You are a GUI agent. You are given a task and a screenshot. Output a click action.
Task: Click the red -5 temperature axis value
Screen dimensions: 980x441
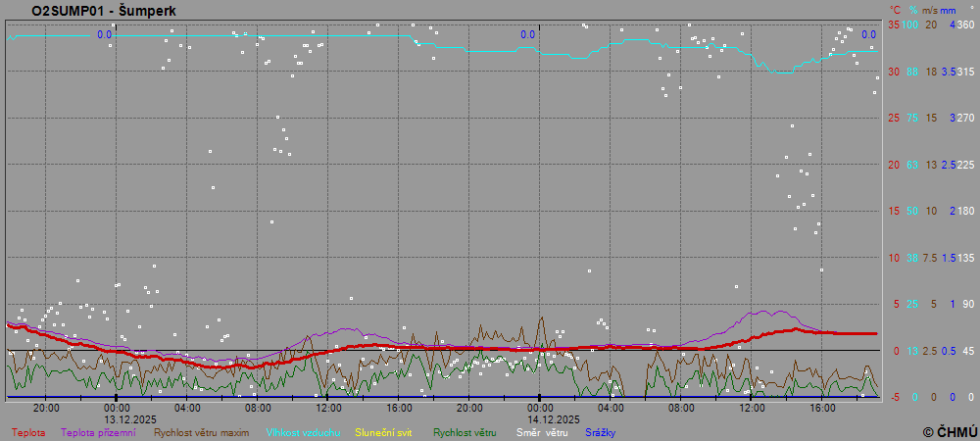[893, 397]
